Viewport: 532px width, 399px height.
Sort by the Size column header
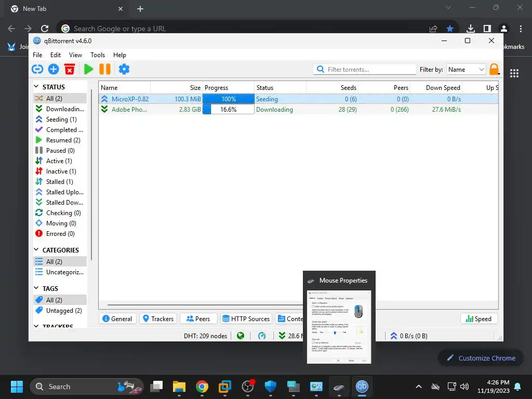click(177, 87)
